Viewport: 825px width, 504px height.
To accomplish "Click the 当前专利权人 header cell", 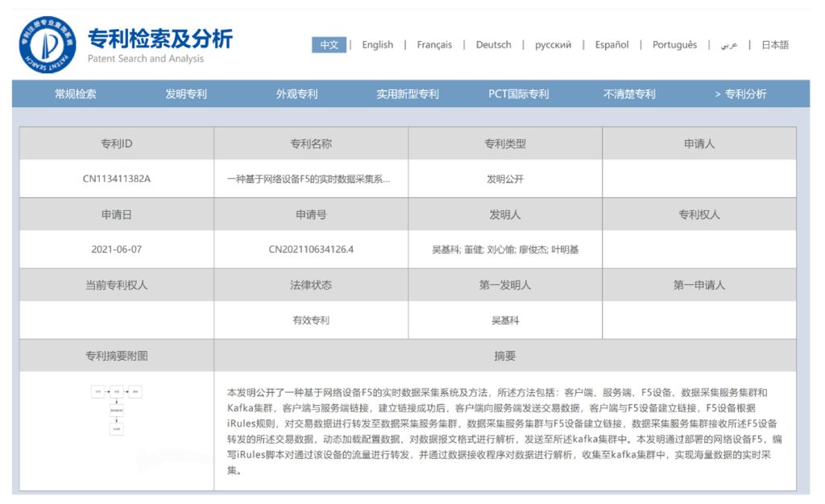I will (x=116, y=285).
